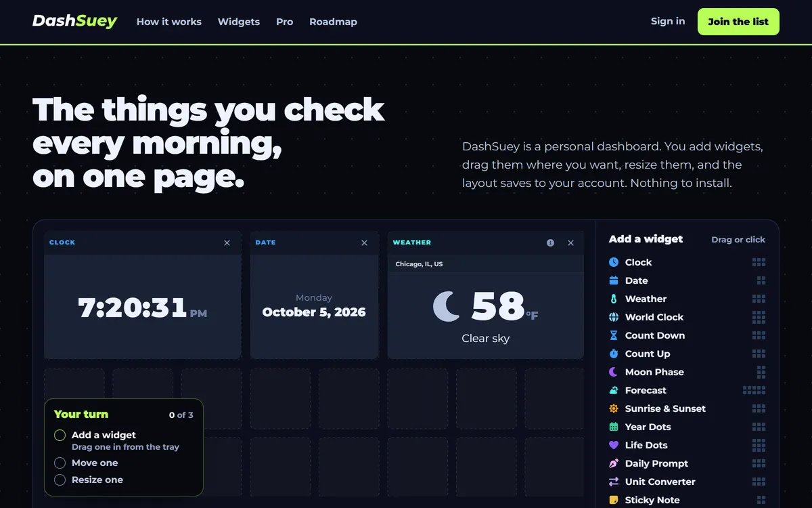Select the Count Down label in tray

(x=655, y=335)
